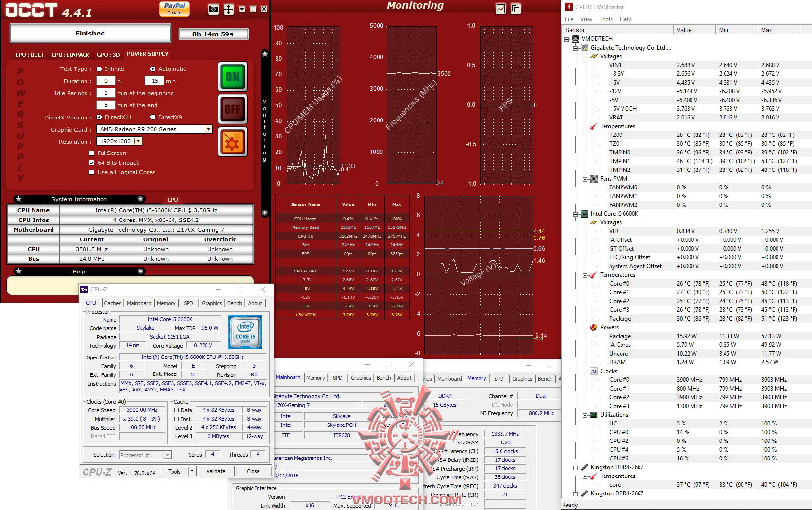Select the Infinite test type radio button
The height and width of the screenshot is (510, 812).
(99, 69)
